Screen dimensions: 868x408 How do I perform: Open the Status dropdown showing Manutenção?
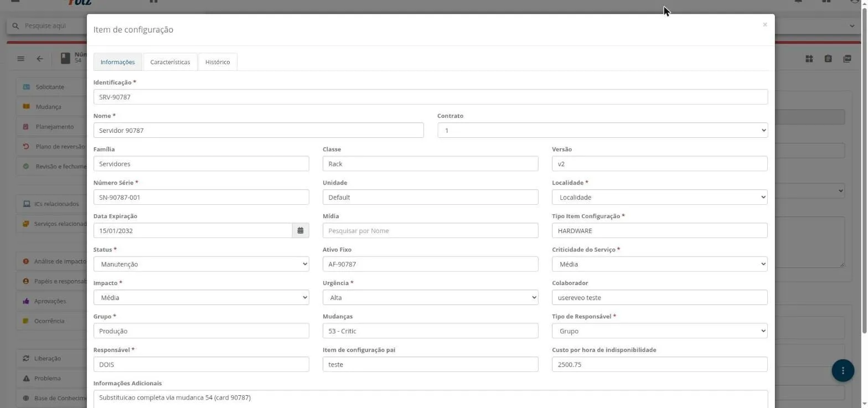[201, 264]
